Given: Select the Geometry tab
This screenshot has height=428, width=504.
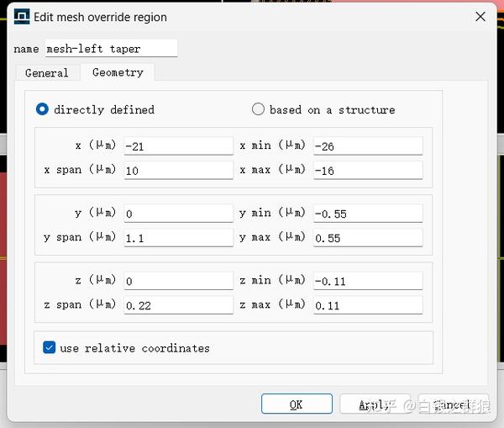Looking at the screenshot, I should [118, 73].
